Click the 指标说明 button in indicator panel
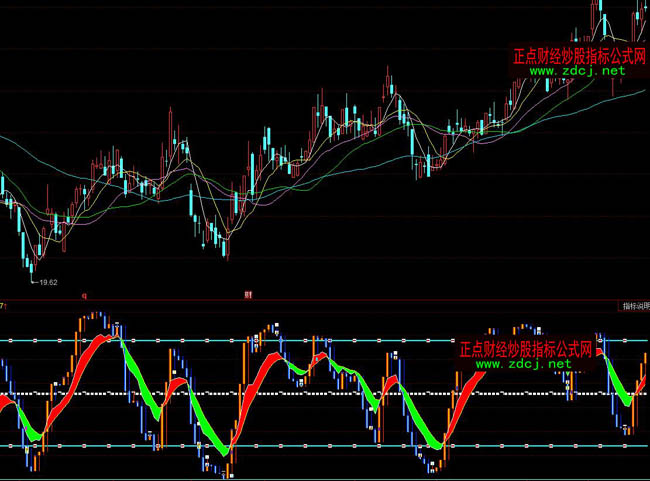Image resolution: width=650 pixels, height=481 pixels. tap(634, 306)
